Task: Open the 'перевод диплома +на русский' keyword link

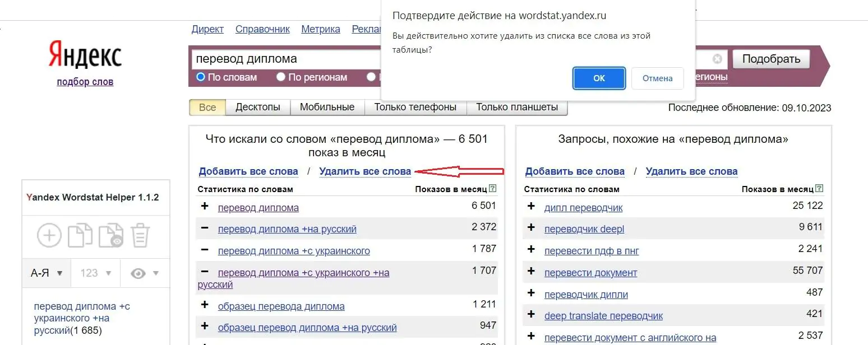Action: coord(287,229)
